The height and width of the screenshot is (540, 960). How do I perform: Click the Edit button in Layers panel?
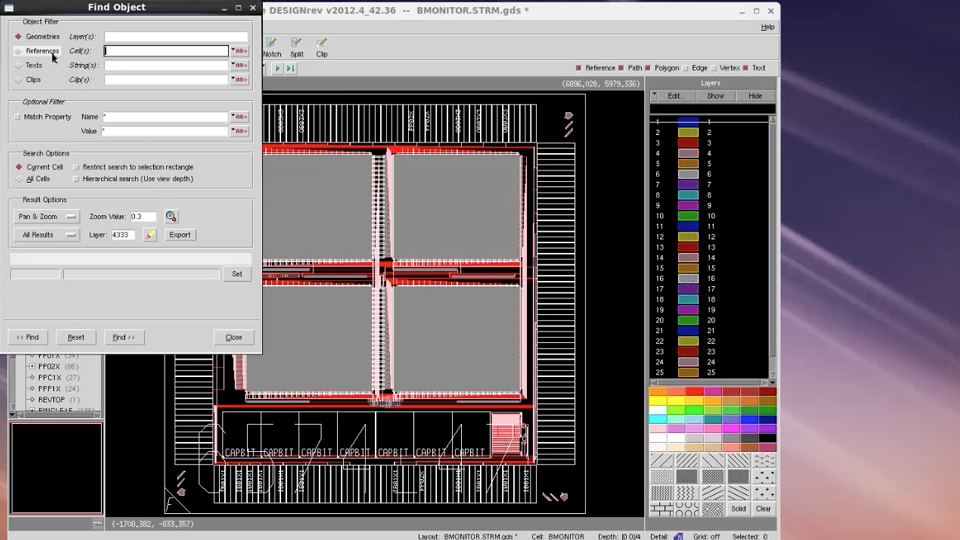(675, 96)
